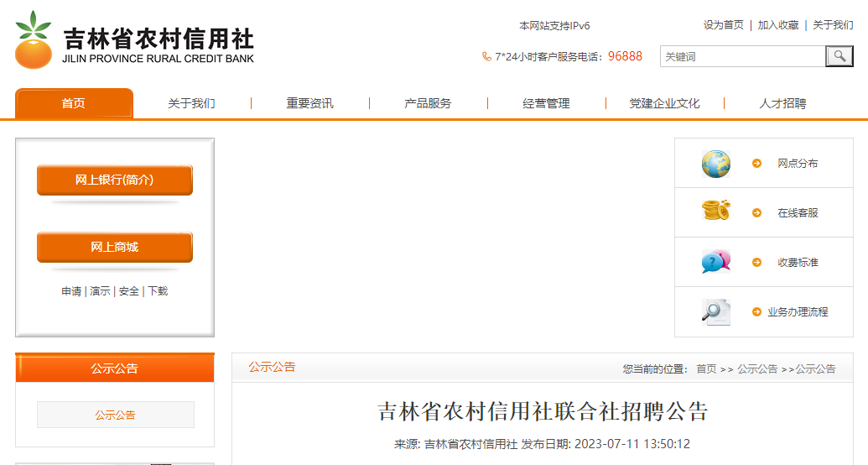Select the 重要资讯 navigation item

pyautogui.click(x=309, y=103)
